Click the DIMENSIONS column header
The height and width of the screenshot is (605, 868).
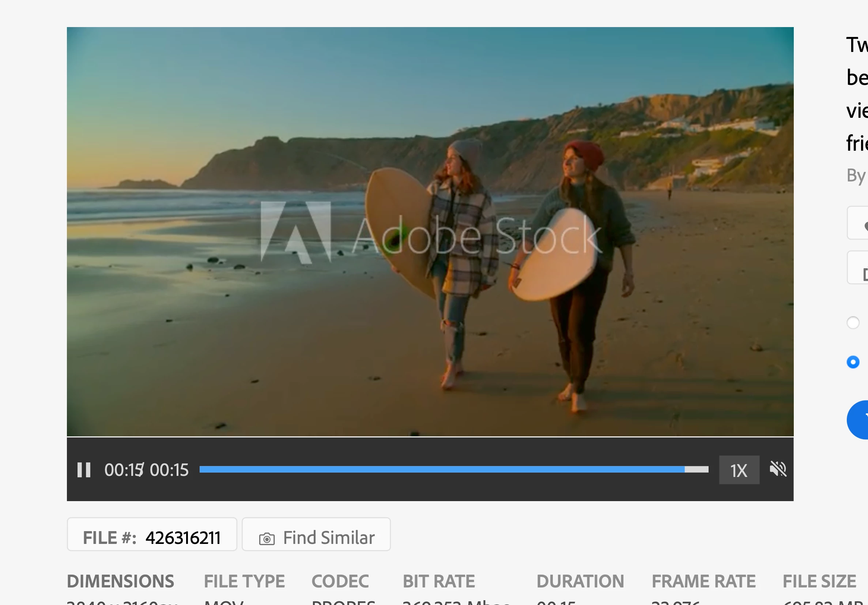120,581
